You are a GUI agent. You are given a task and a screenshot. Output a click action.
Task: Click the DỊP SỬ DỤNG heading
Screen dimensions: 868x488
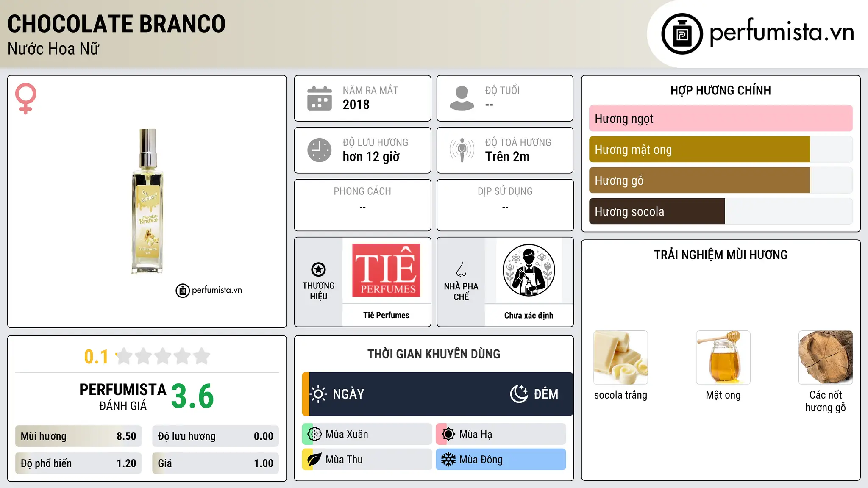pyautogui.click(x=505, y=191)
